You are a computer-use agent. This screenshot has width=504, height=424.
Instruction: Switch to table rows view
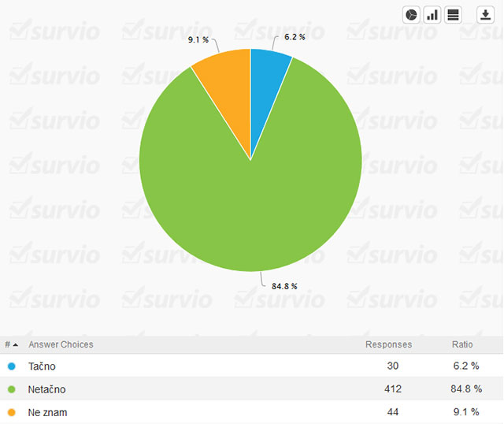[453, 15]
